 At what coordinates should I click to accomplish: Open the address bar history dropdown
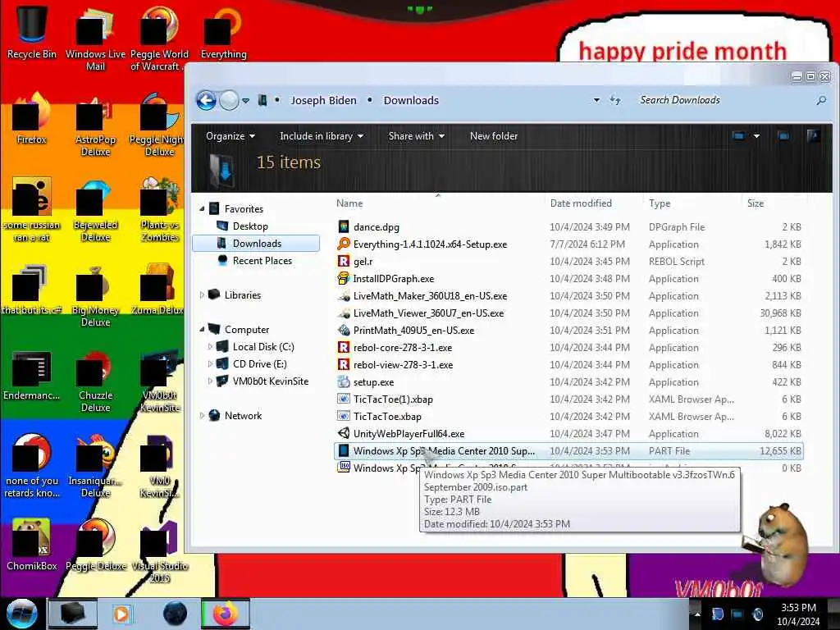(596, 100)
